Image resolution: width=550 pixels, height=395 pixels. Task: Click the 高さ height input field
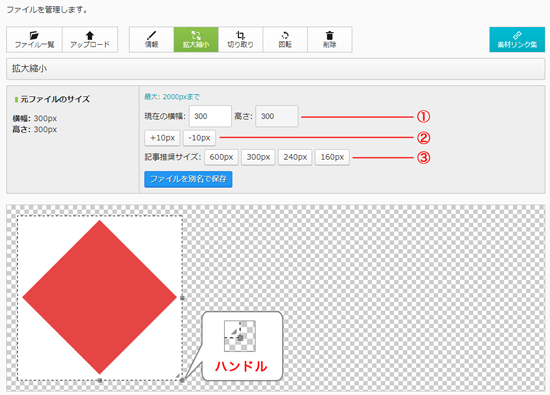point(277,116)
